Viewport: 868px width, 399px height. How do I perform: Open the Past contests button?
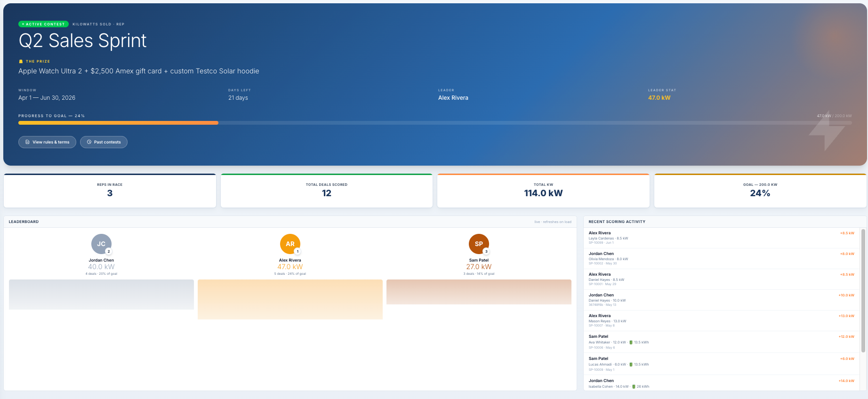click(x=104, y=142)
